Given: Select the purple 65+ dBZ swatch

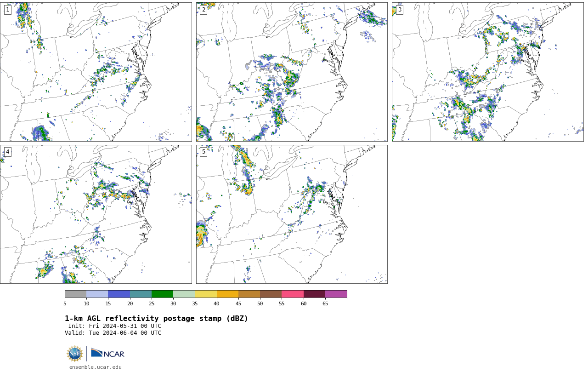Looking at the screenshot, I should coord(336,294).
